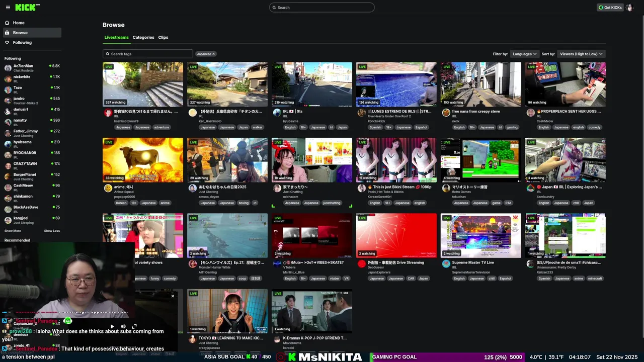Open the Languages filter dropdown
The height and width of the screenshot is (362, 644).
click(525, 54)
